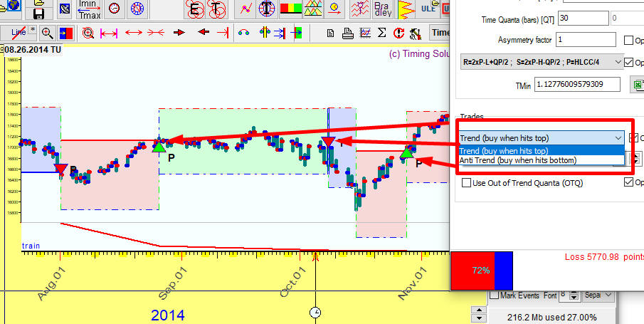The image size is (644, 324).
Task: Click the printer icon in toolbar
Action: 348,33
